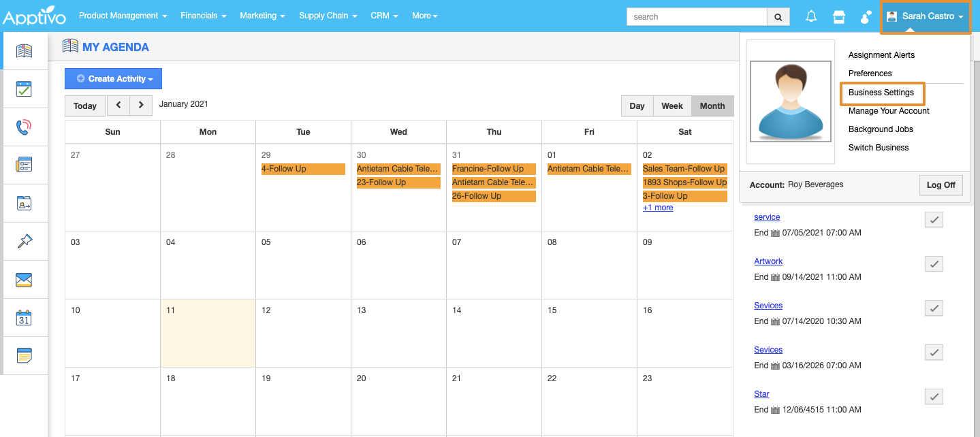Tick the checkbox beside service task
This screenshot has height=437, width=980.
tap(934, 219)
